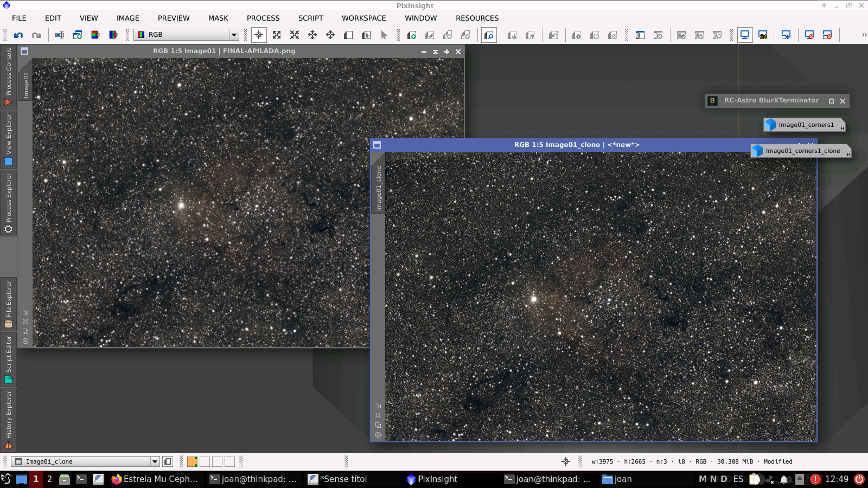Click the Image01_corners1_clone process icon
The image size is (868, 488).
click(801, 151)
